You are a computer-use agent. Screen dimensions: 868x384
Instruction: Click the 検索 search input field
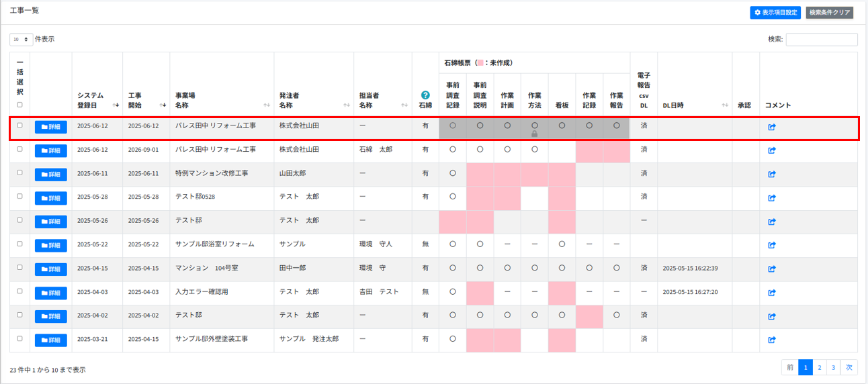821,40
